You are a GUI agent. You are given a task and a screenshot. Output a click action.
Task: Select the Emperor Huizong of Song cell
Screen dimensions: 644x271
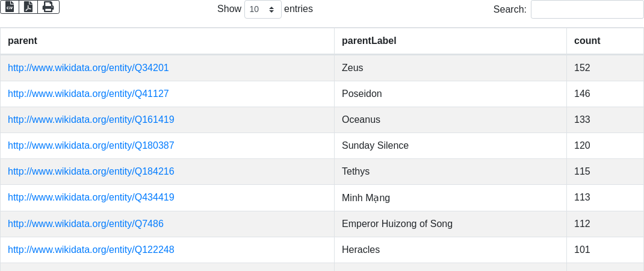click(397, 224)
